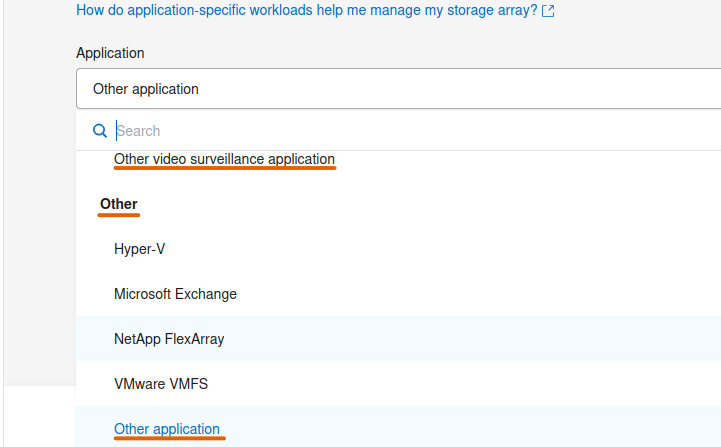Choose Microsoft Exchange from the list

pos(398,294)
